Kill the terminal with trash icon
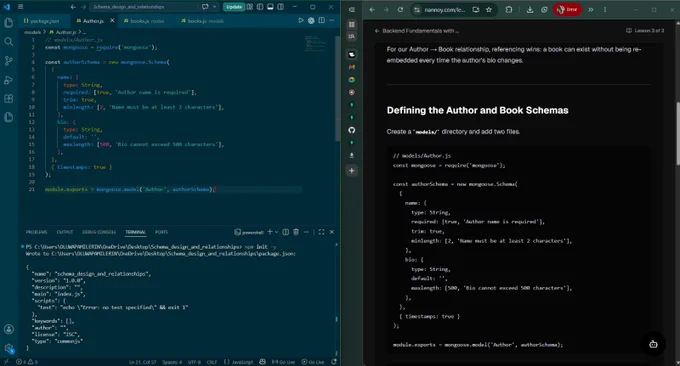680x366 pixels. coord(296,232)
